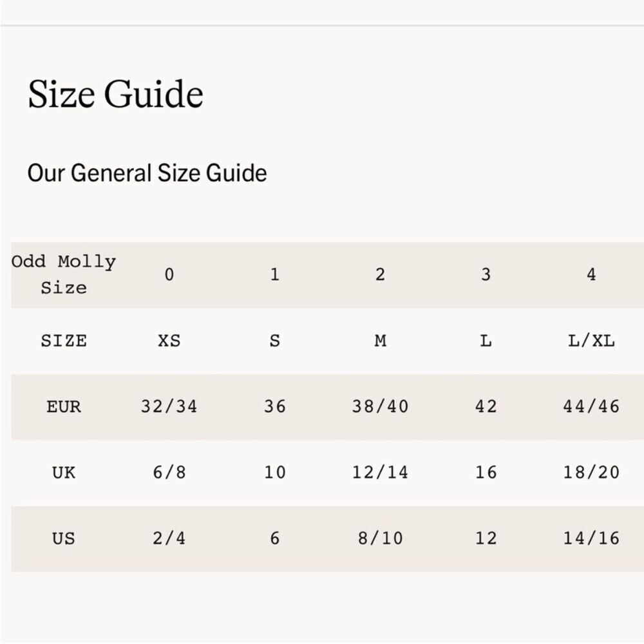Select US 14/16 value
The height and width of the screenshot is (644, 644).
point(591,538)
